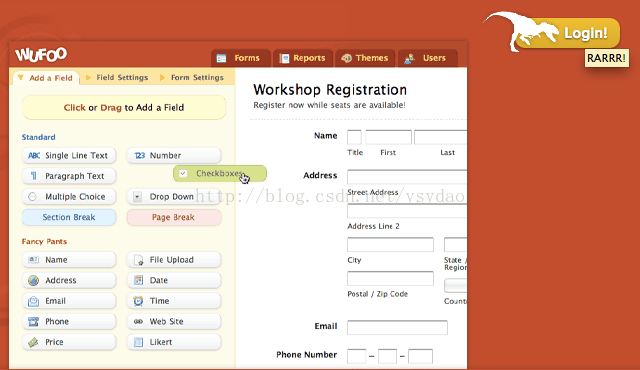
Task: Add a Web Site field
Action: tap(174, 321)
